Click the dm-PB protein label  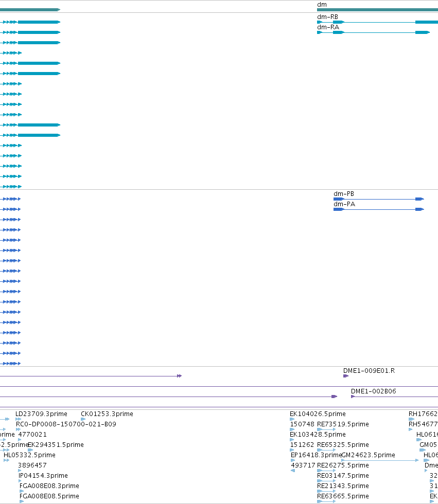click(x=344, y=194)
